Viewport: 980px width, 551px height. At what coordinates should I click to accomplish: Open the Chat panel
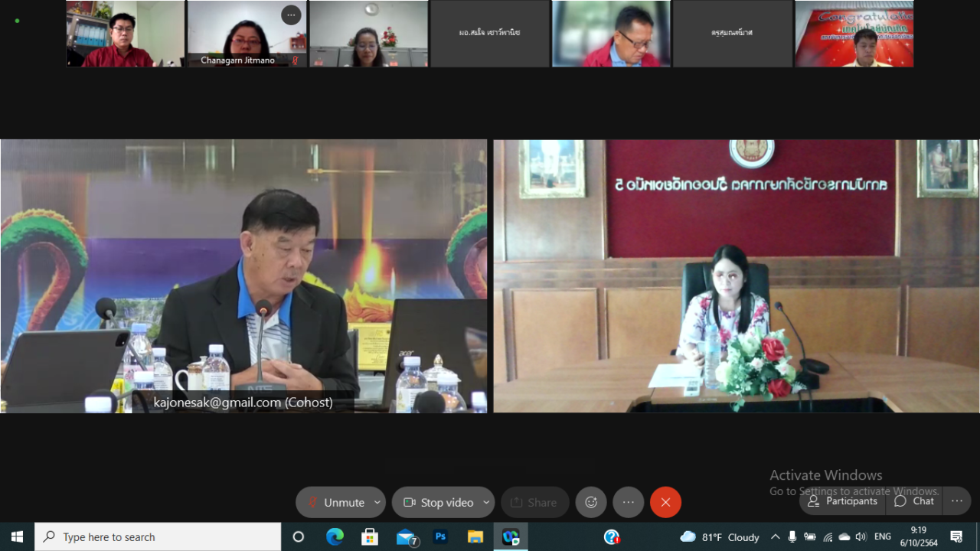click(x=914, y=501)
